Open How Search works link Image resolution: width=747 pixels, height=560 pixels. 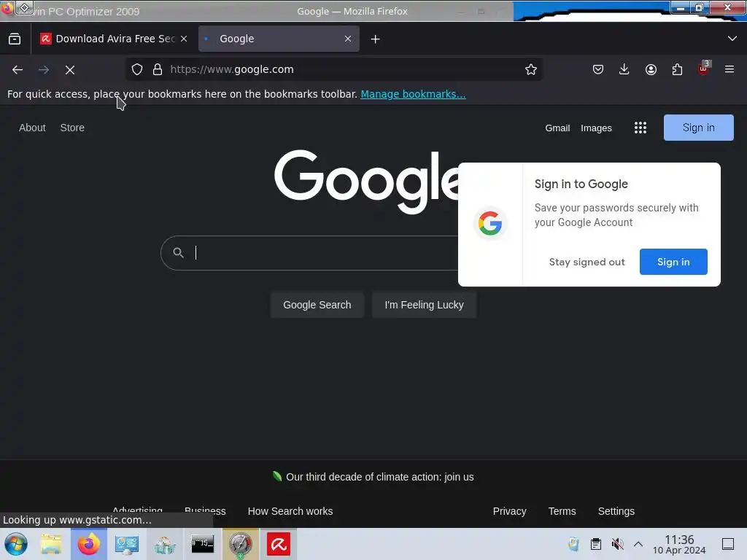(290, 511)
